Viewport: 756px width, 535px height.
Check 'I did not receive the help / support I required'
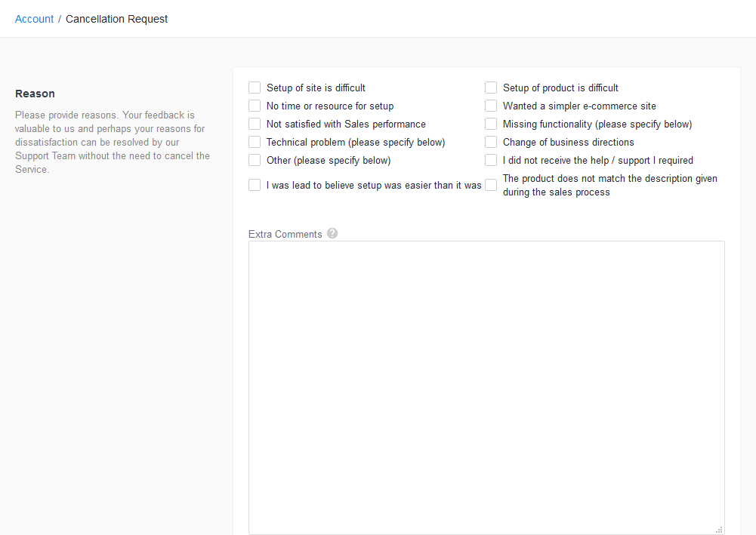tap(491, 160)
